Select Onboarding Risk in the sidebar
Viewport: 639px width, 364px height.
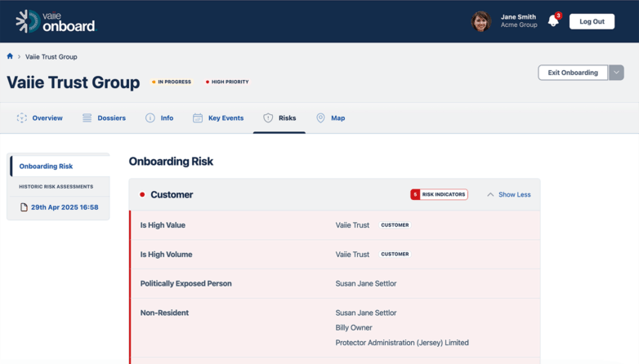click(x=47, y=166)
